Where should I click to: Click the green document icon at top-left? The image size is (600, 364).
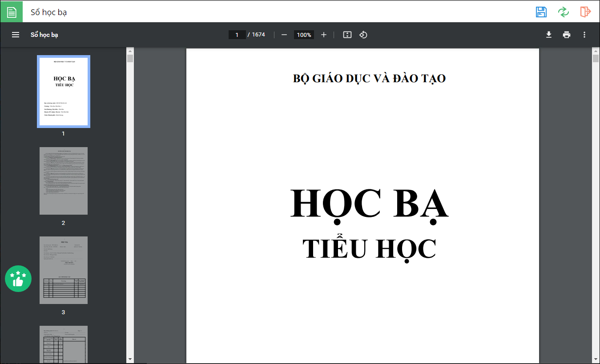(x=12, y=12)
